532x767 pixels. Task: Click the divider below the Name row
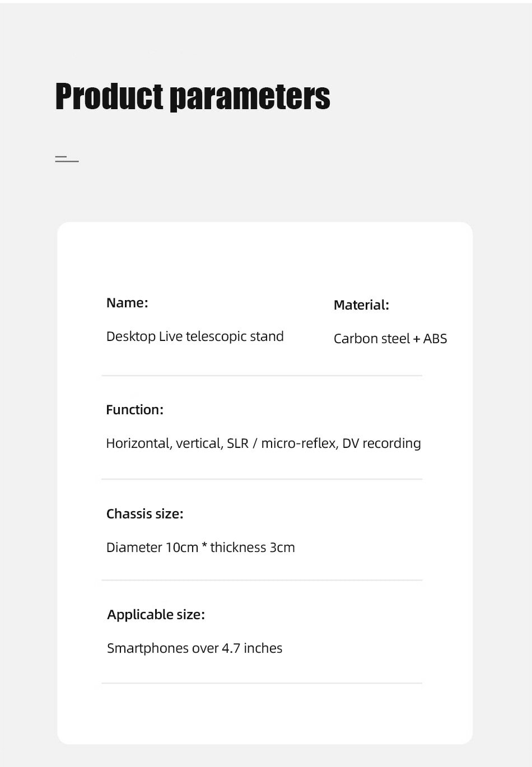click(262, 376)
